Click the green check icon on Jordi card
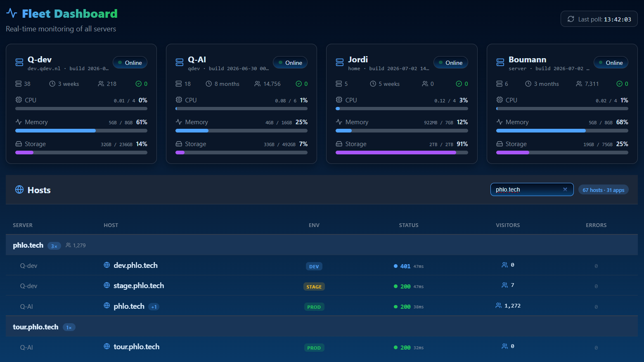This screenshot has height=362, width=644. point(459,84)
